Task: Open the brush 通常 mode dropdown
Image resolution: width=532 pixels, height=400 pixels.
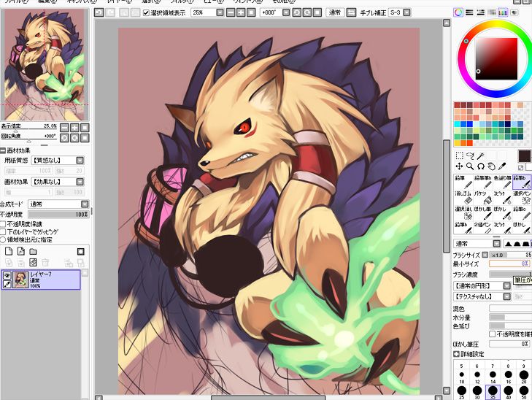Action: click(497, 244)
